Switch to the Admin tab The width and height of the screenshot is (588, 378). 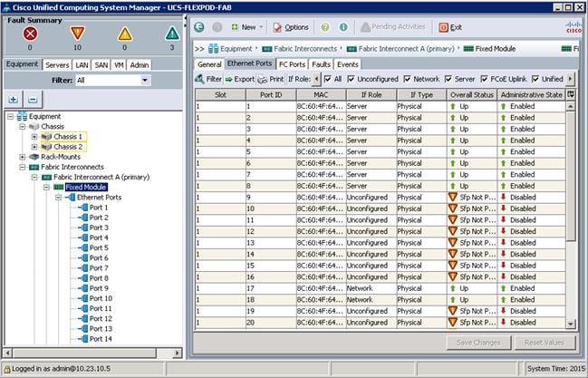pyautogui.click(x=140, y=65)
